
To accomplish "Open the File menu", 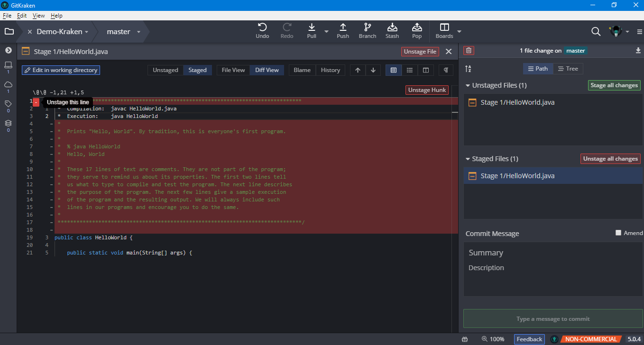I will point(7,16).
